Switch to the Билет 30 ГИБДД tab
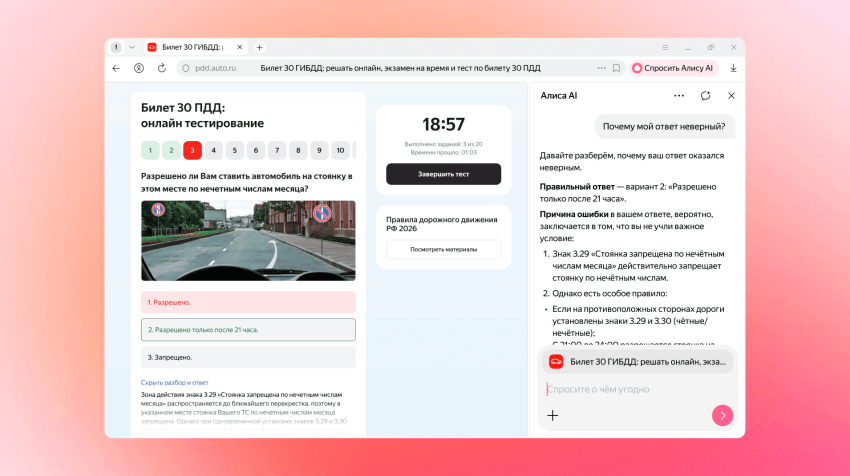Screen dimensions: 850x476 click(195, 48)
